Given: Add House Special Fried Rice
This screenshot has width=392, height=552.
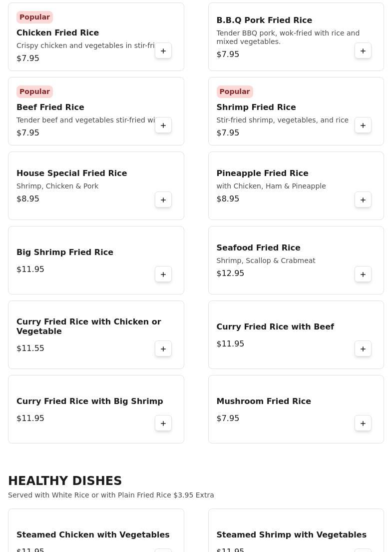Looking at the screenshot, I should (163, 200).
